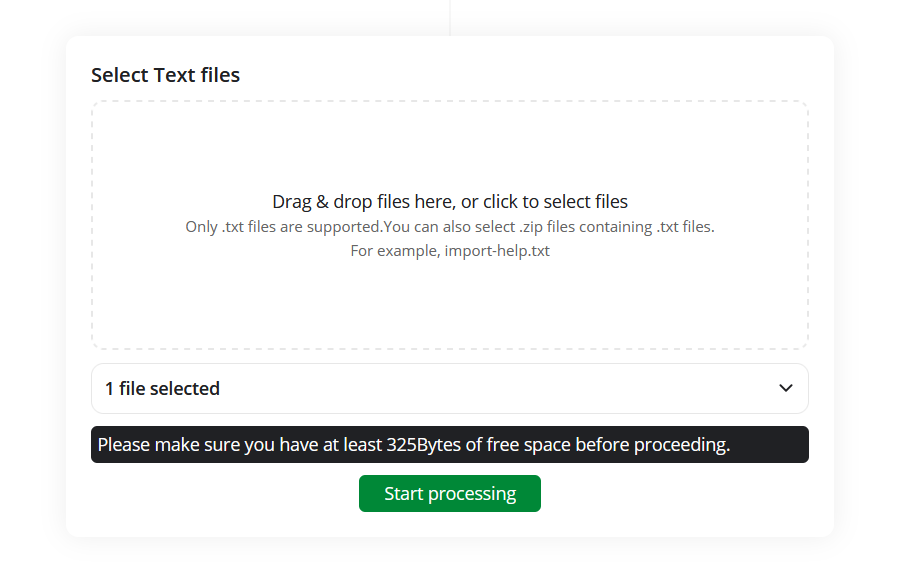Viewport: 897px width, 580px height.
Task: Click the 'Only .txt files are supported' note
Action: point(284,227)
